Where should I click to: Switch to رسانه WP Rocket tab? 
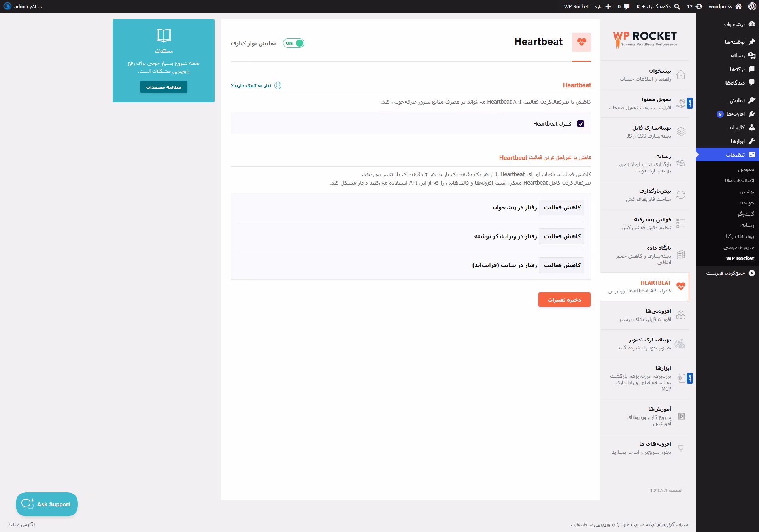click(645, 163)
